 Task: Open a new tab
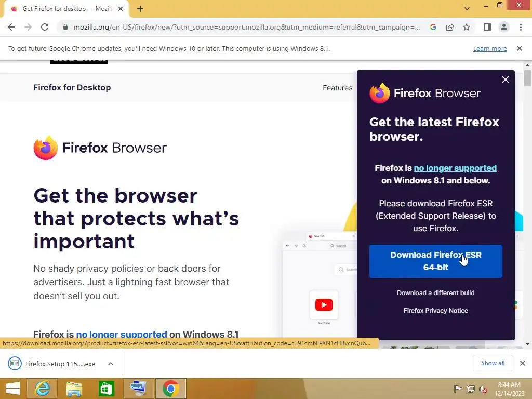tap(140, 9)
